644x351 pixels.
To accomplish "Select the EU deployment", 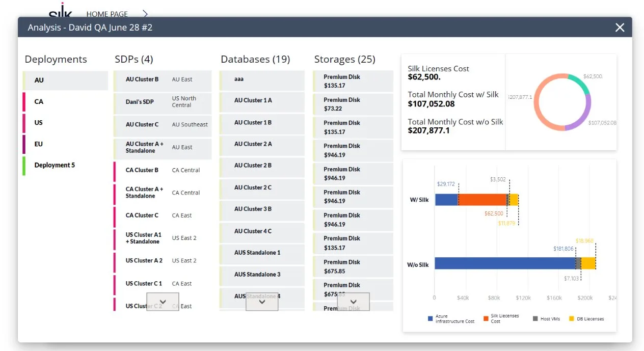I will click(65, 144).
